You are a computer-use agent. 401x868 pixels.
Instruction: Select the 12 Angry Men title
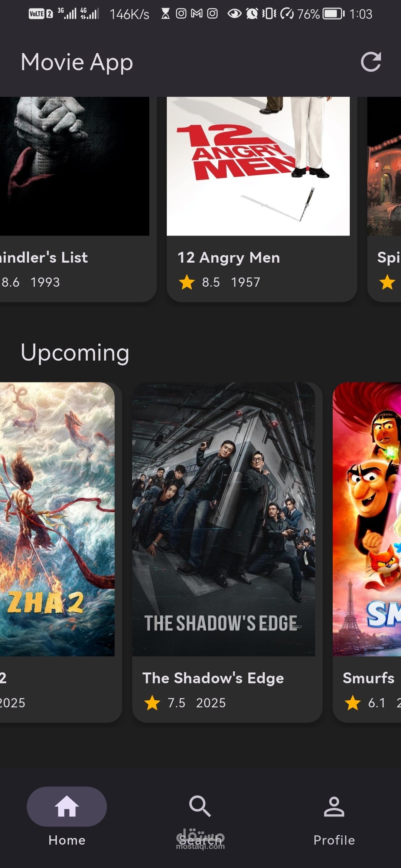click(x=229, y=257)
